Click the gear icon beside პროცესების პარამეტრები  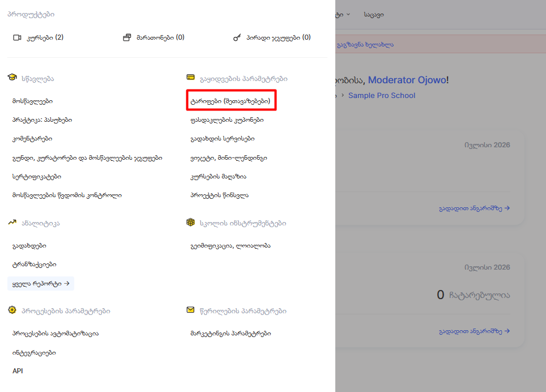(12, 310)
